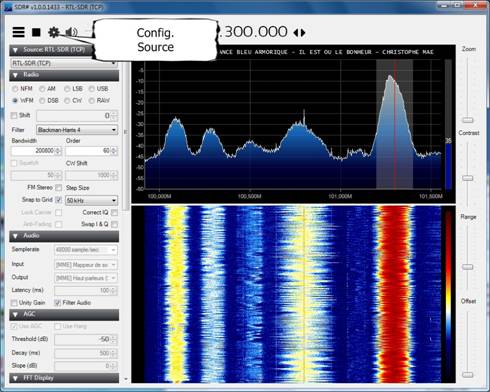490x392 pixels.
Task: Toggle the Squelch checkbox
Action: point(14,163)
